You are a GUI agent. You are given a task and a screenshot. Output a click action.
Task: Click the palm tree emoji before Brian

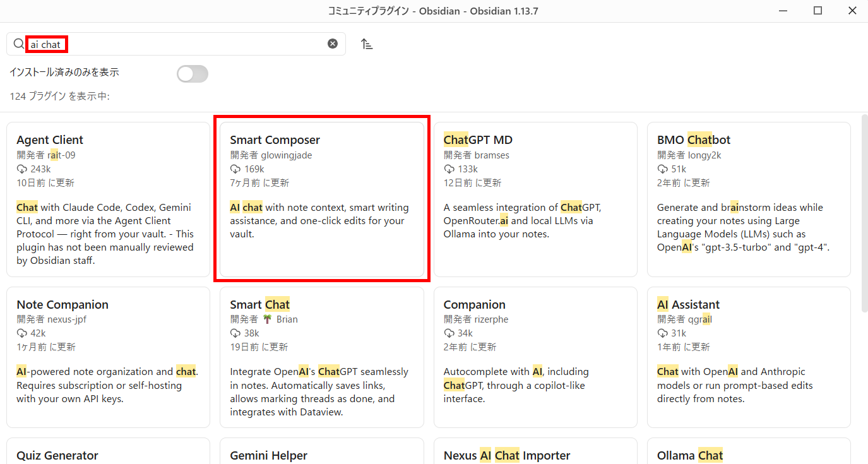click(268, 319)
